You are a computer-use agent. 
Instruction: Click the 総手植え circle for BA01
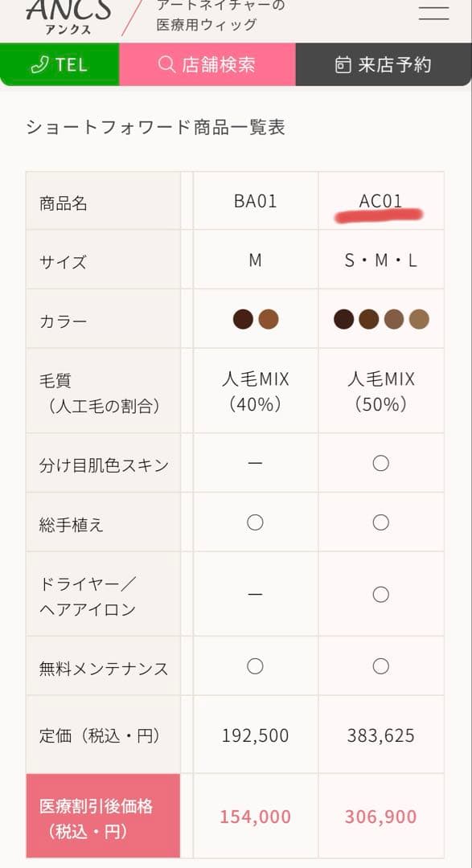click(x=255, y=522)
